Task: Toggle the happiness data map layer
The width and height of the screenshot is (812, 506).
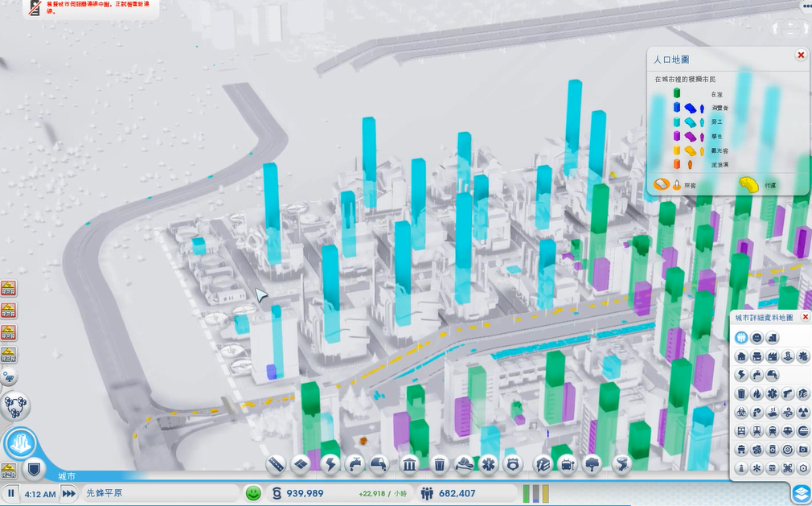Action: pos(757,337)
